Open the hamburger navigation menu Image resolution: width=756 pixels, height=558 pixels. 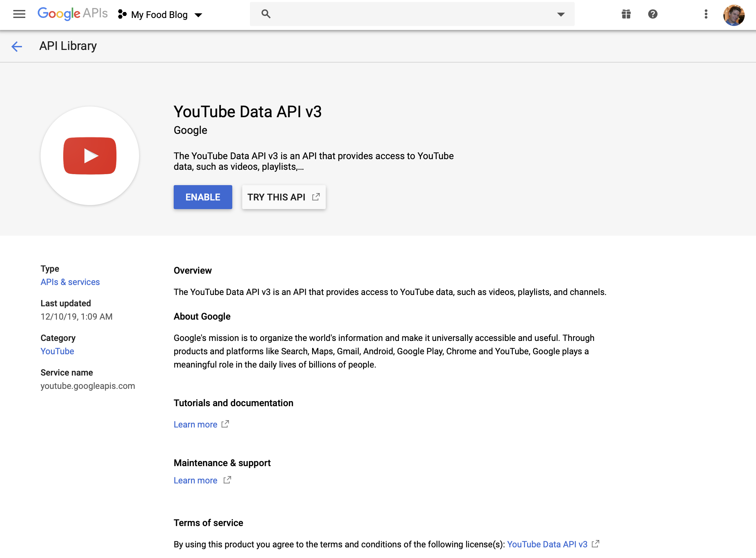point(19,14)
